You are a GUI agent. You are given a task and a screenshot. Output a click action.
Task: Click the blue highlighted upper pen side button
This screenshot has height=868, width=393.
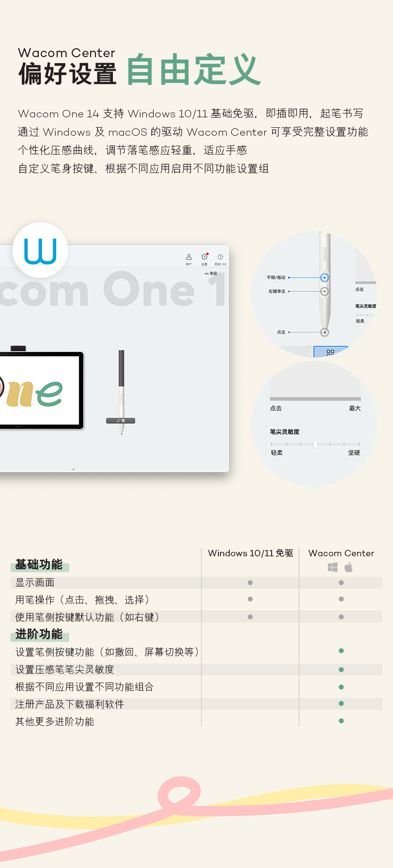(x=324, y=278)
